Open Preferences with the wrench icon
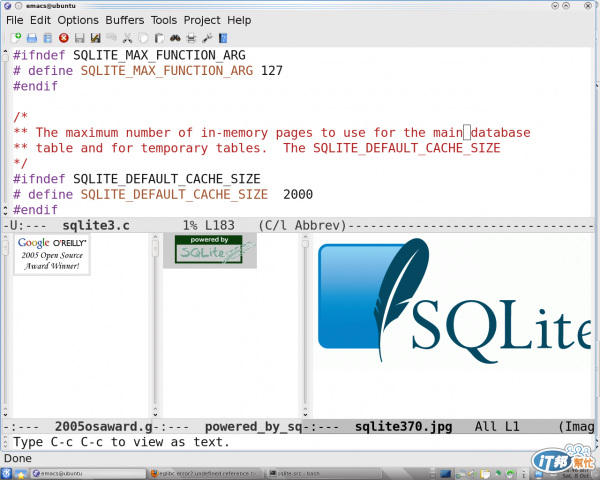 click(x=207, y=38)
